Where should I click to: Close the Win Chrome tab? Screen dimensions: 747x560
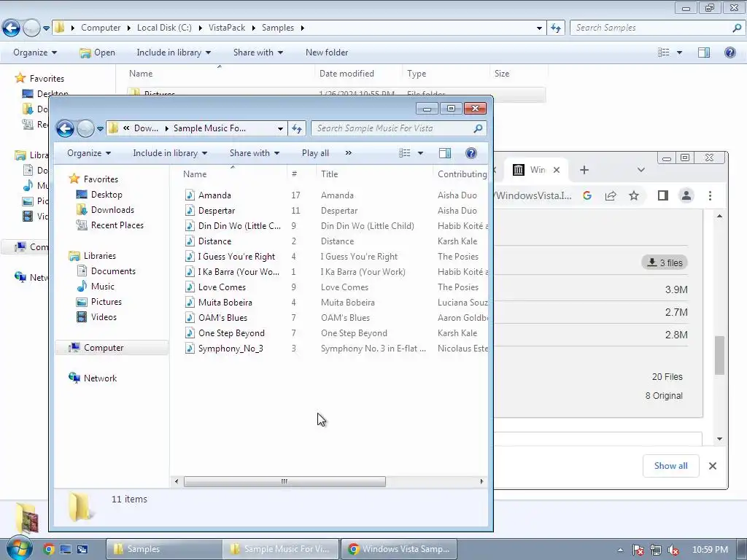(557, 170)
